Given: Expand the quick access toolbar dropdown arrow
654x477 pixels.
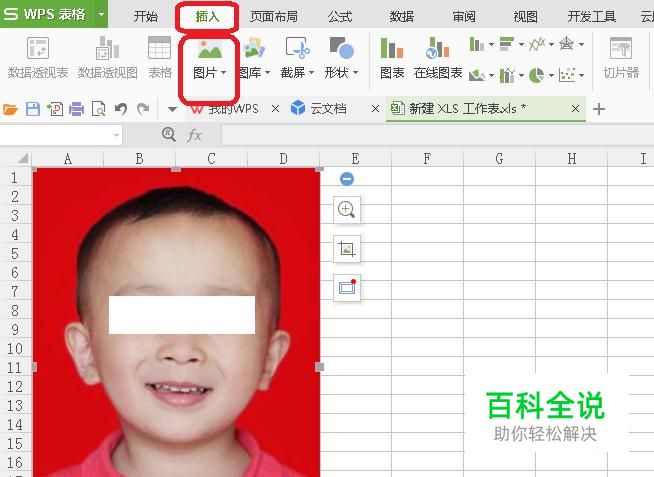Looking at the screenshot, I should (x=172, y=110).
